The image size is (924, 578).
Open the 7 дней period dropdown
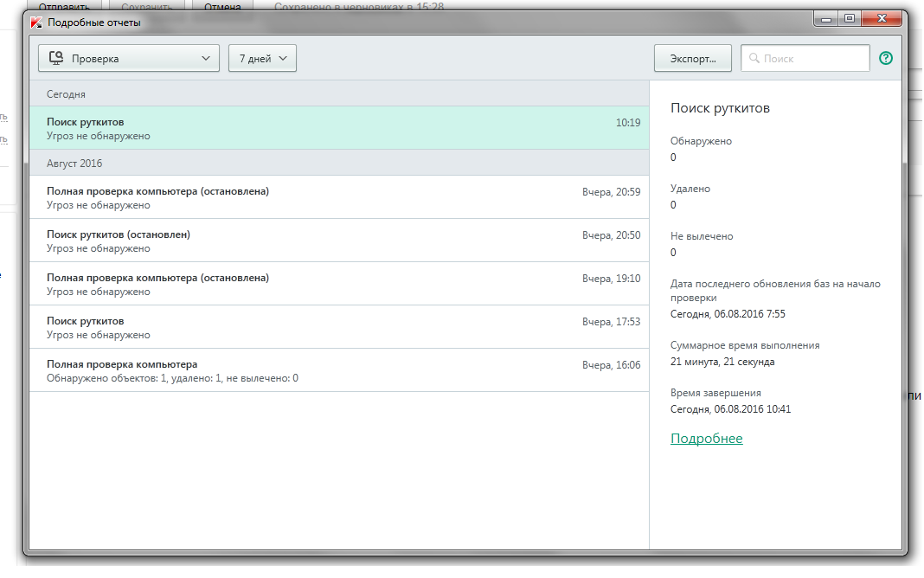(x=262, y=58)
